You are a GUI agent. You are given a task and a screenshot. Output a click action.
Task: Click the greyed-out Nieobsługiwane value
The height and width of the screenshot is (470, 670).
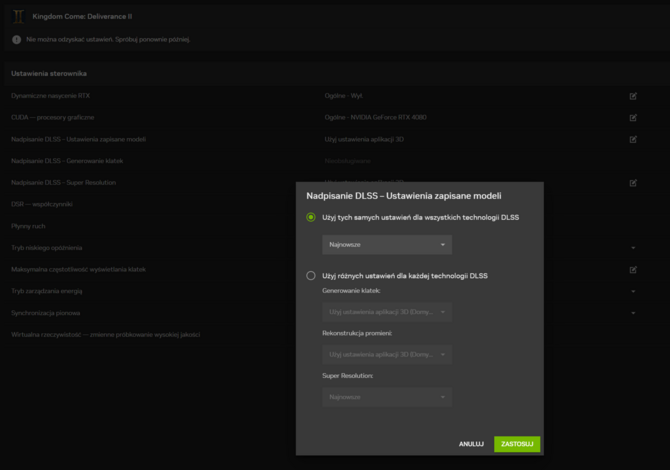click(x=347, y=161)
